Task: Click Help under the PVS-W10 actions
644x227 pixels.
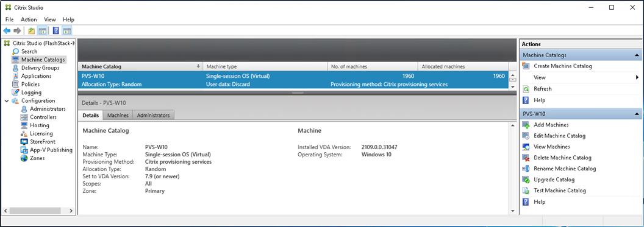Action: point(539,201)
